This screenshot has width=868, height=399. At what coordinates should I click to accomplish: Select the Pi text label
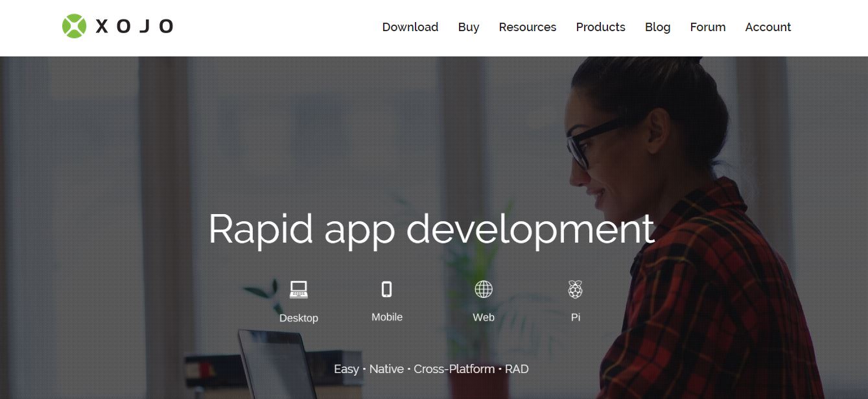pyautogui.click(x=575, y=317)
